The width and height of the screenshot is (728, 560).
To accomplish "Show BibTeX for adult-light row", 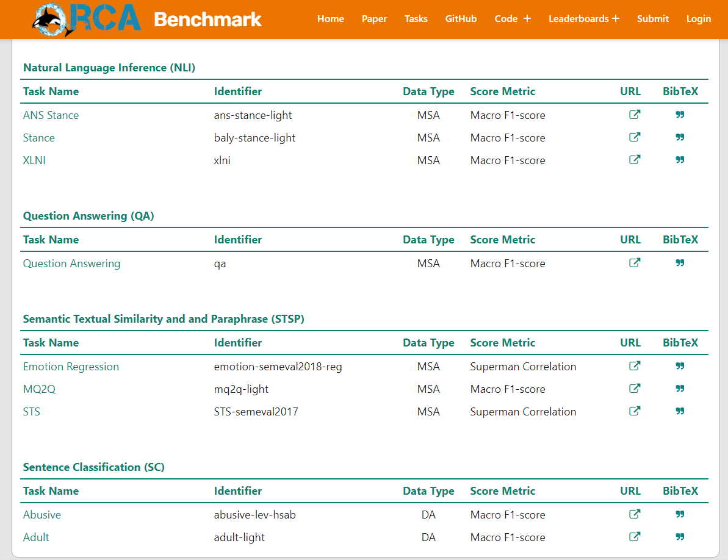I will (x=680, y=537).
